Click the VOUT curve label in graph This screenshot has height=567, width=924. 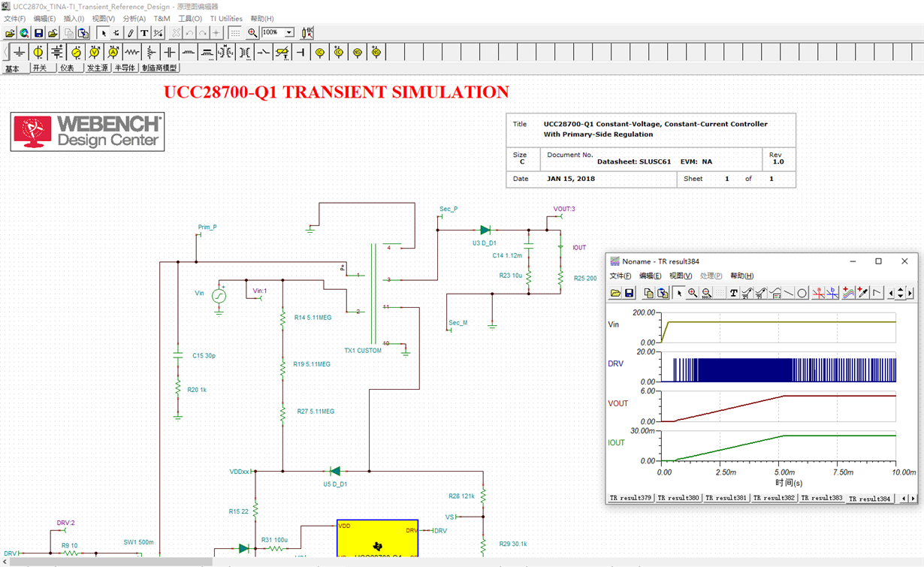tap(618, 403)
